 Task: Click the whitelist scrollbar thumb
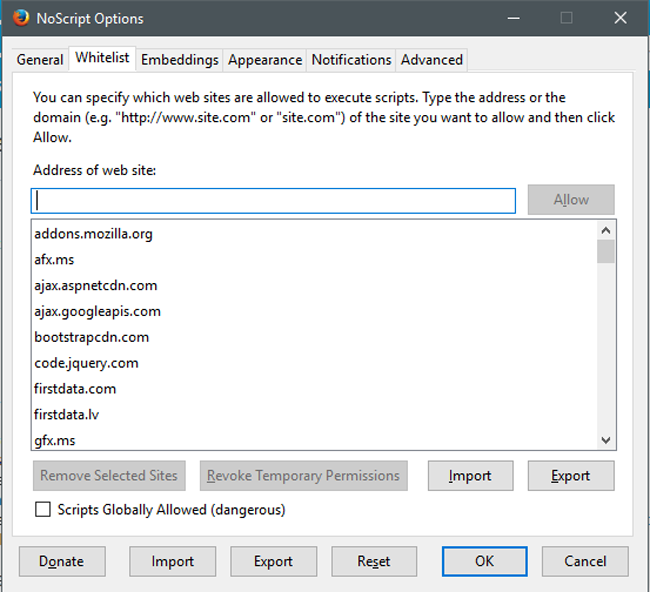(x=606, y=252)
